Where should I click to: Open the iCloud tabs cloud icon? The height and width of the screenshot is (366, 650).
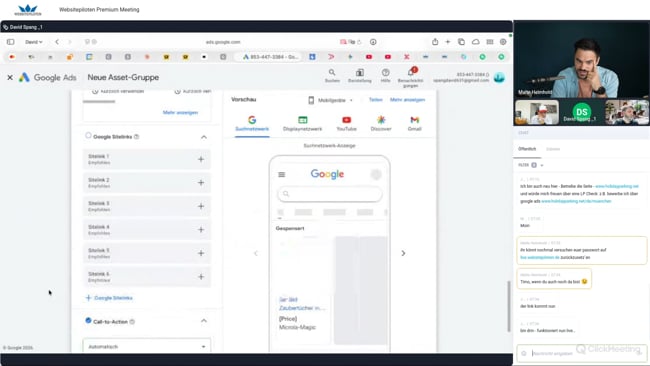click(475, 42)
